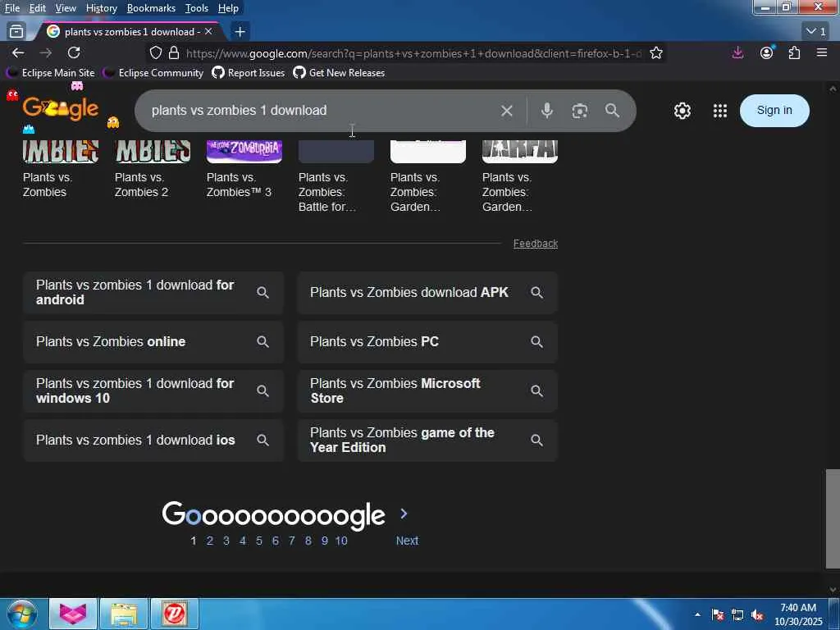Open the Windows Start menu

point(21,614)
